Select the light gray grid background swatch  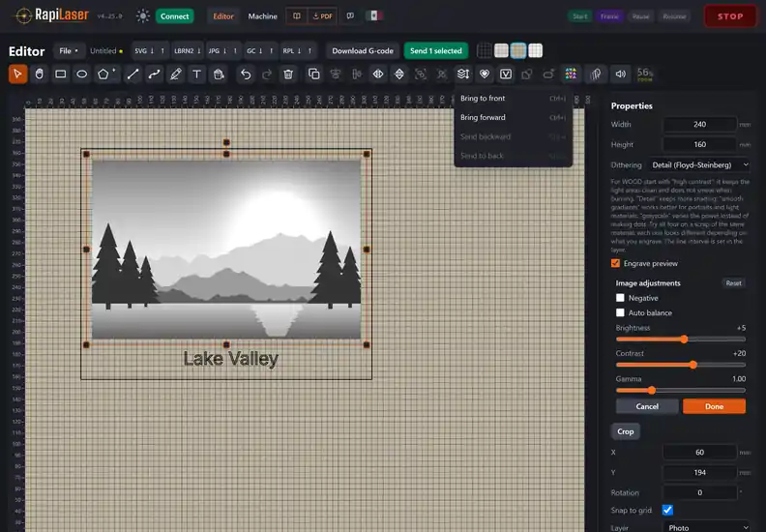pos(501,50)
